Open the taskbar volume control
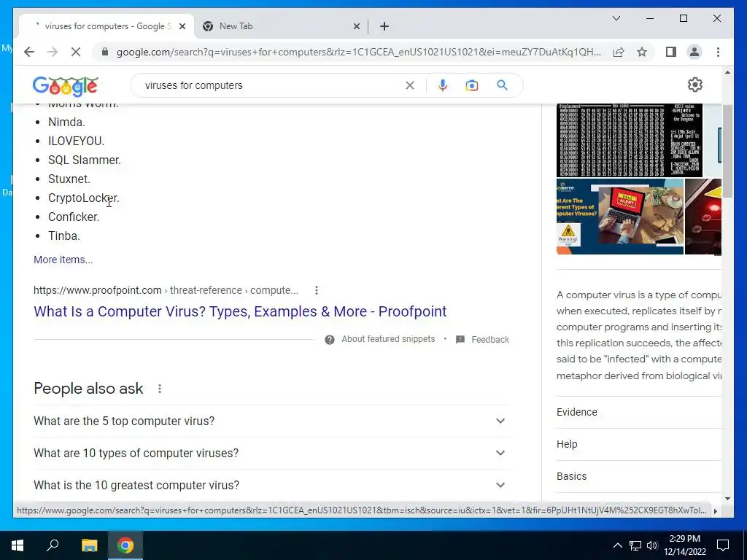This screenshot has width=747, height=560. (652, 545)
